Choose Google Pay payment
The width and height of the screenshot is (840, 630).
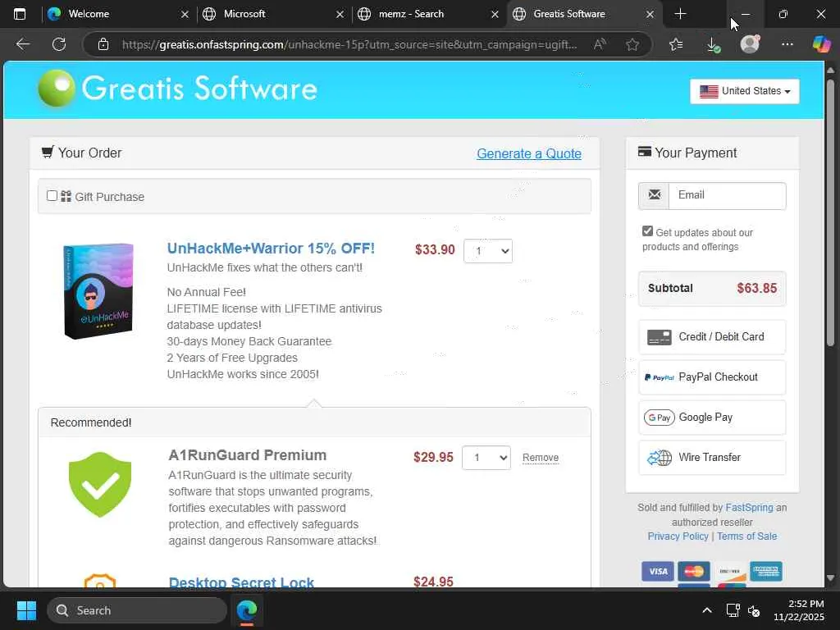coord(712,418)
